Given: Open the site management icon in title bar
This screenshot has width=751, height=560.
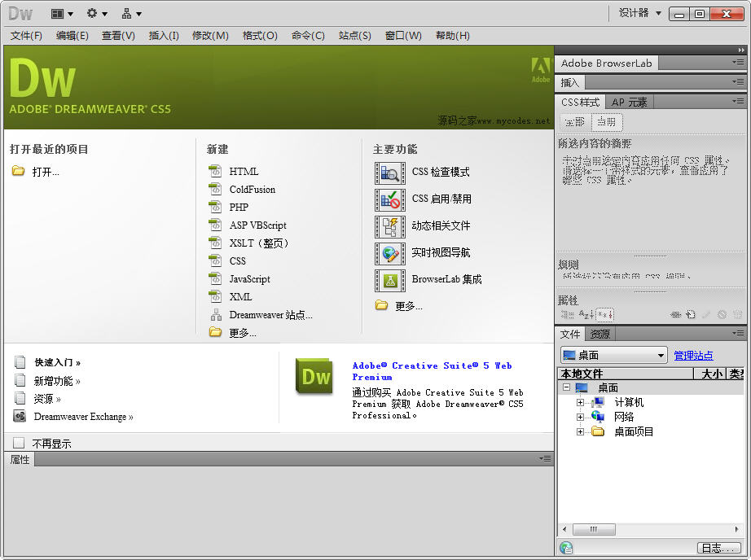Looking at the screenshot, I should (x=131, y=14).
